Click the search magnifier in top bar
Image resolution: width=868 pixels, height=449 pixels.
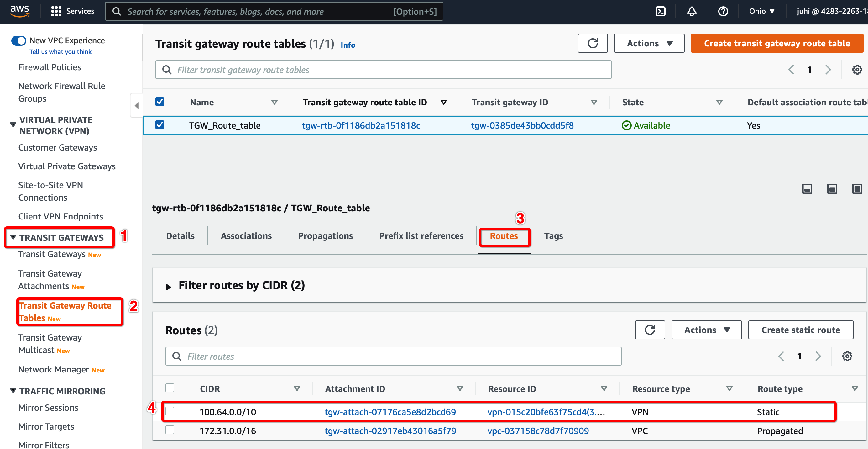tap(117, 12)
